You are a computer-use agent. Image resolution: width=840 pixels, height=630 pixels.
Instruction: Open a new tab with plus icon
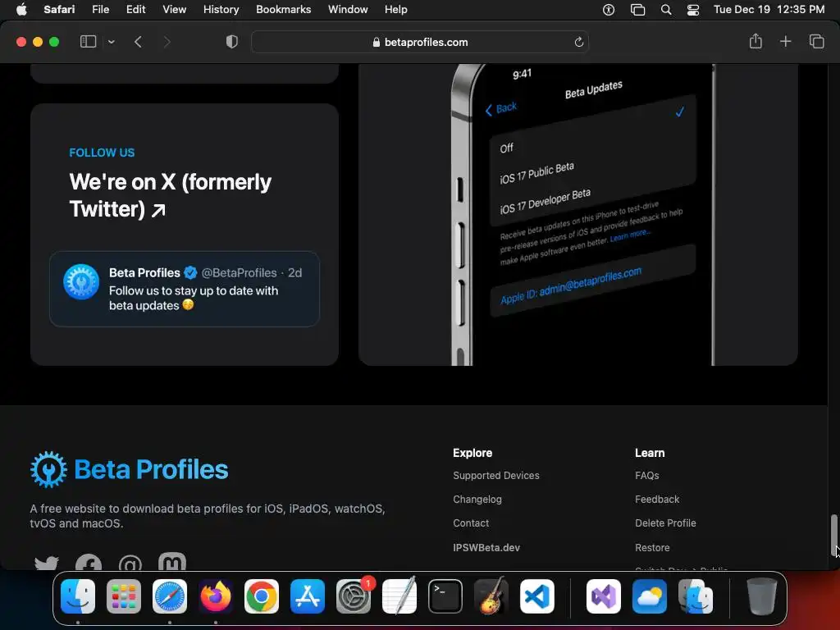[x=785, y=41]
